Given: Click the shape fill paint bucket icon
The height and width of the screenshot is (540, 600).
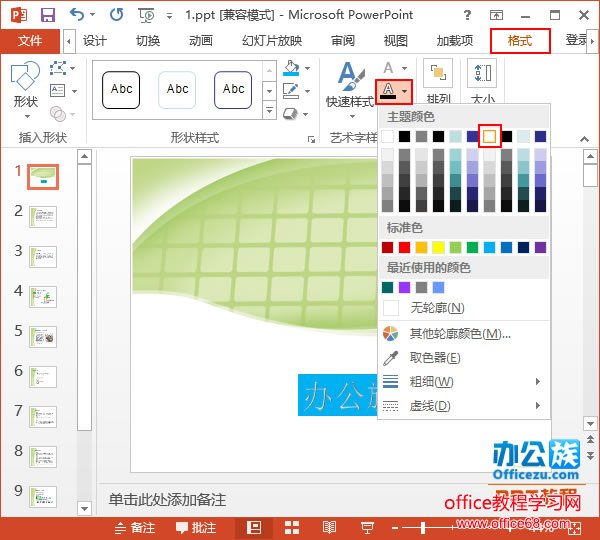Looking at the screenshot, I should point(290,68).
